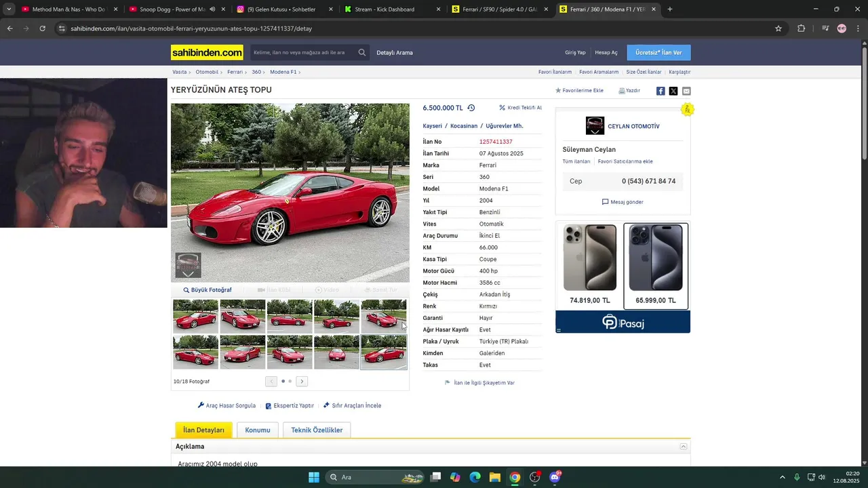Image resolution: width=868 pixels, height=488 pixels.
Task: Click the Yazdır printer link
Action: [x=629, y=90]
